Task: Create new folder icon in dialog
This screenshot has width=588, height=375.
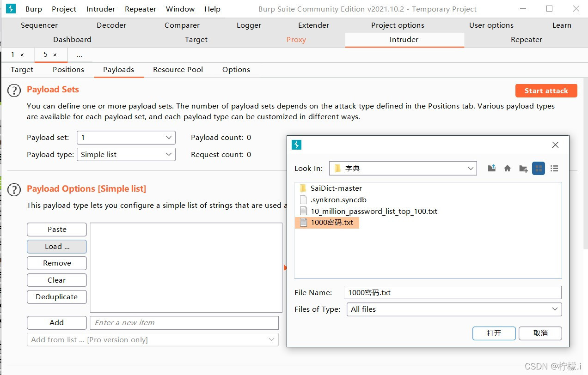Action: tap(523, 169)
